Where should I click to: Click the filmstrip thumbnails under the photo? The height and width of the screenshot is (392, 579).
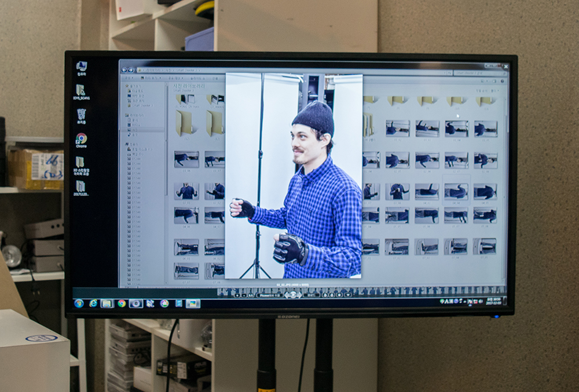click(x=362, y=291)
